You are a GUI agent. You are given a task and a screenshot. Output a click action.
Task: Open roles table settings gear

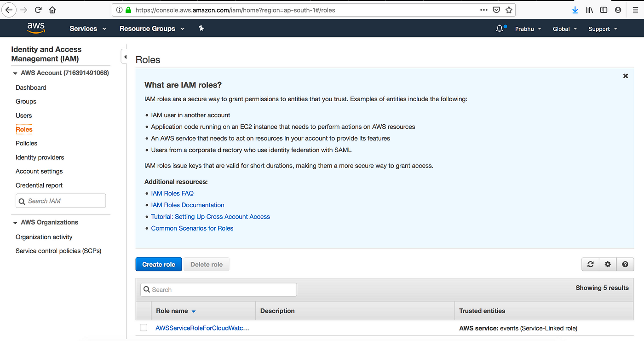tap(608, 264)
